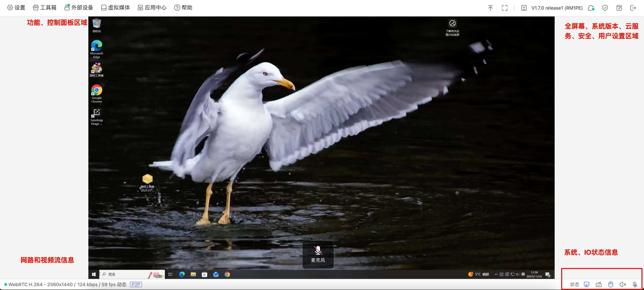Expand the 外部设备 dropdown
This screenshot has width=644, height=290.
[79, 8]
